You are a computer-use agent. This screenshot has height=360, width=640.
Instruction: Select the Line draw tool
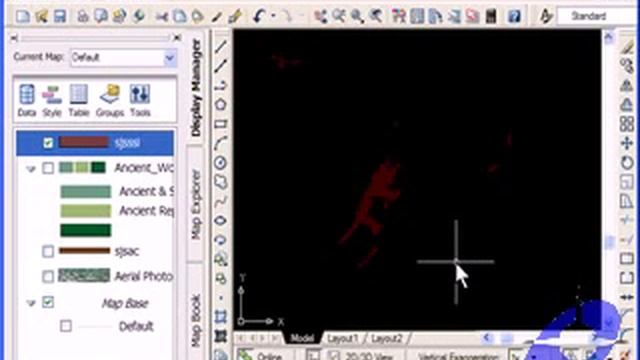point(221,47)
